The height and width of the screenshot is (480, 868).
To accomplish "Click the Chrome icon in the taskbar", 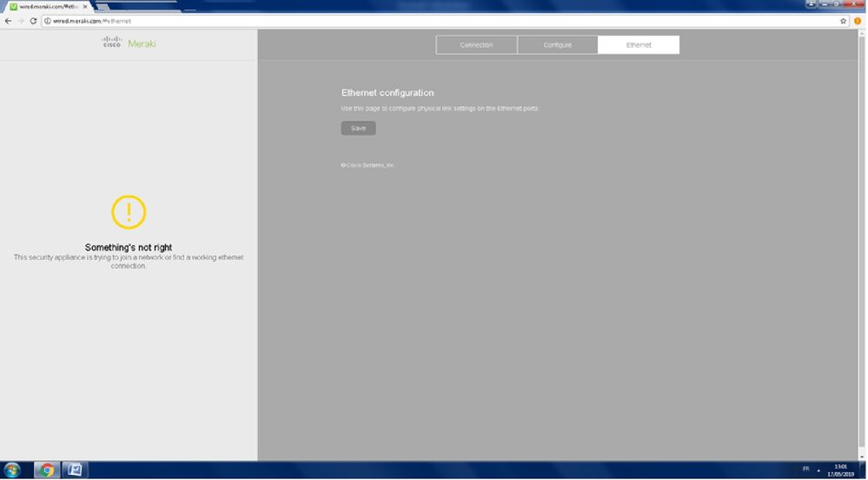I will pyautogui.click(x=46, y=470).
